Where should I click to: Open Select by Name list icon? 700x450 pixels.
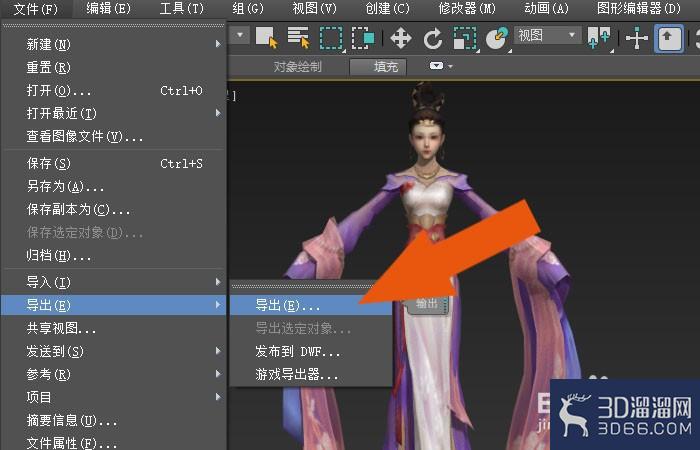(x=298, y=38)
